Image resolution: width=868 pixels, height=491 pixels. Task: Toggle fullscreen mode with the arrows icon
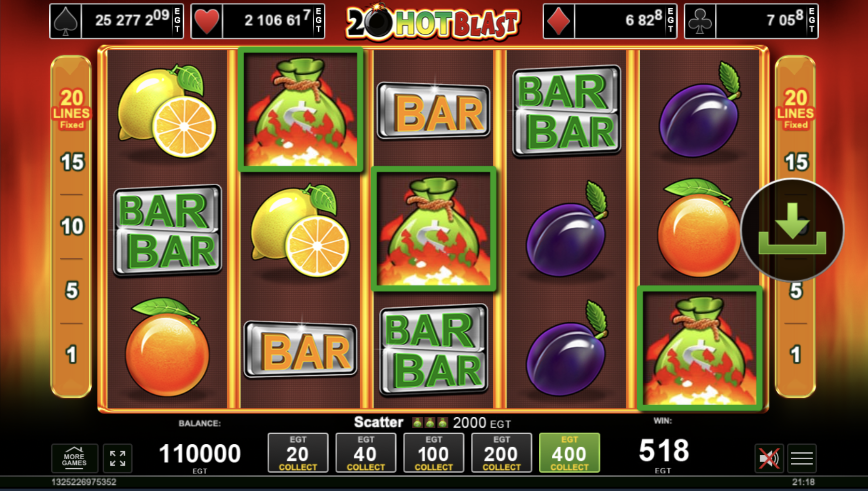[117, 458]
